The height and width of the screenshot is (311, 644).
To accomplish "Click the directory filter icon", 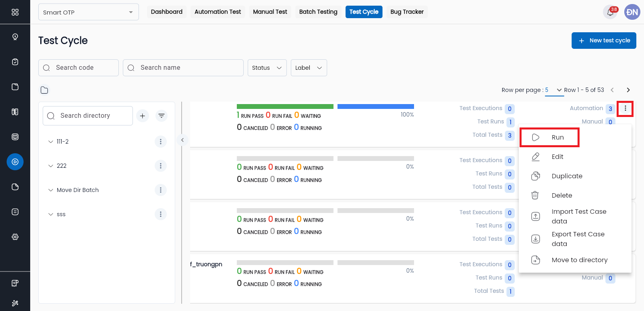I will [x=162, y=116].
